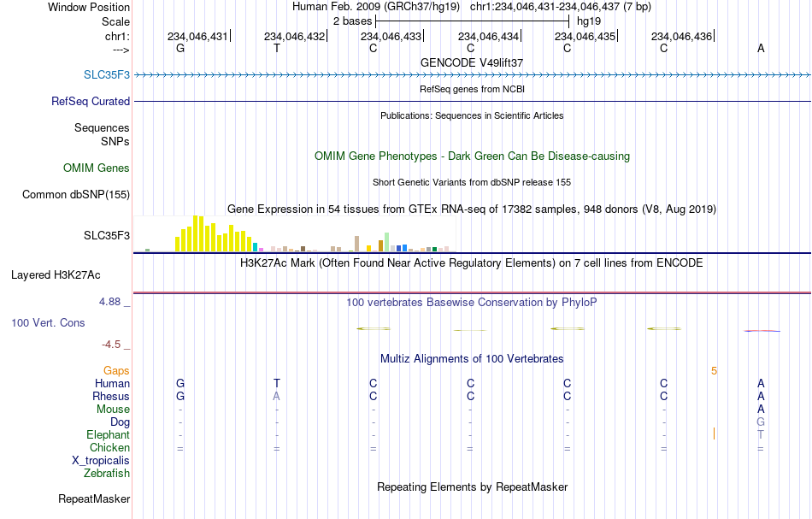Click the Elephant species label
812x519 pixels.
click(109, 434)
